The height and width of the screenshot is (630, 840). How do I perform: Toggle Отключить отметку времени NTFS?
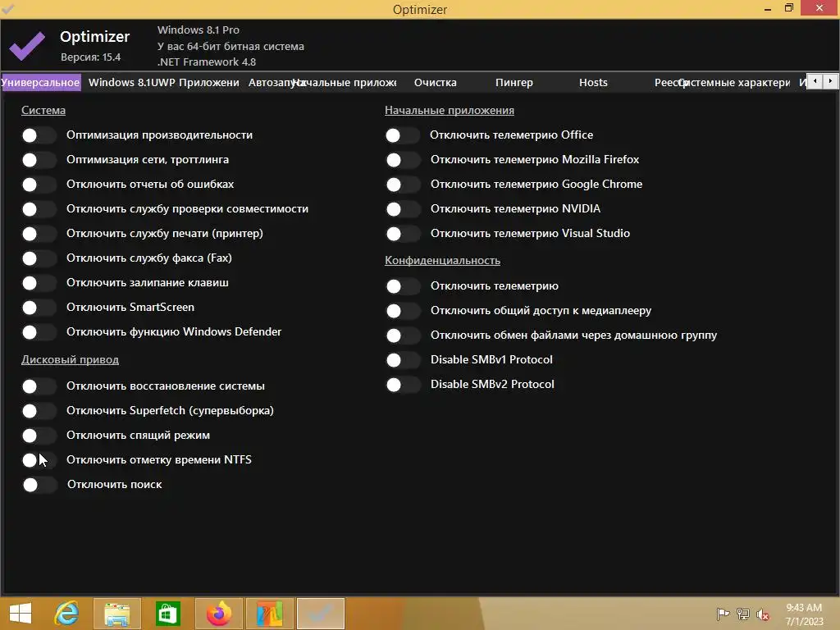coord(39,459)
